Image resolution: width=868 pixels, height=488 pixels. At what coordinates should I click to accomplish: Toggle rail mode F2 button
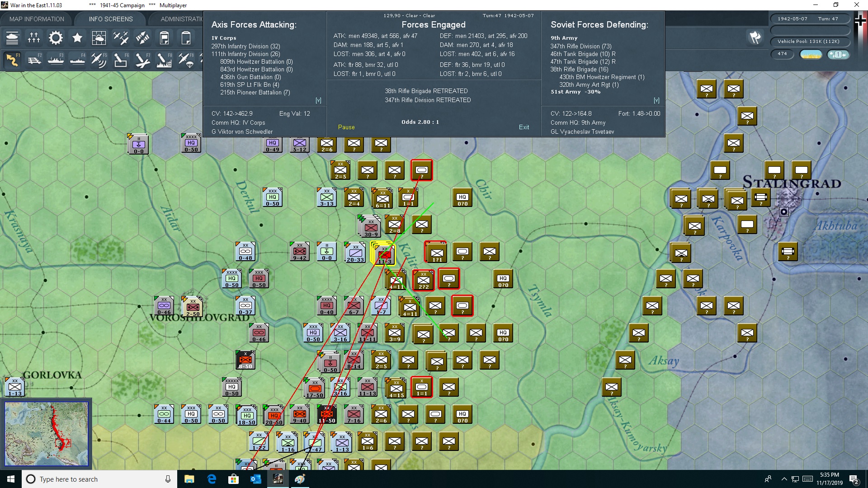coord(34,60)
